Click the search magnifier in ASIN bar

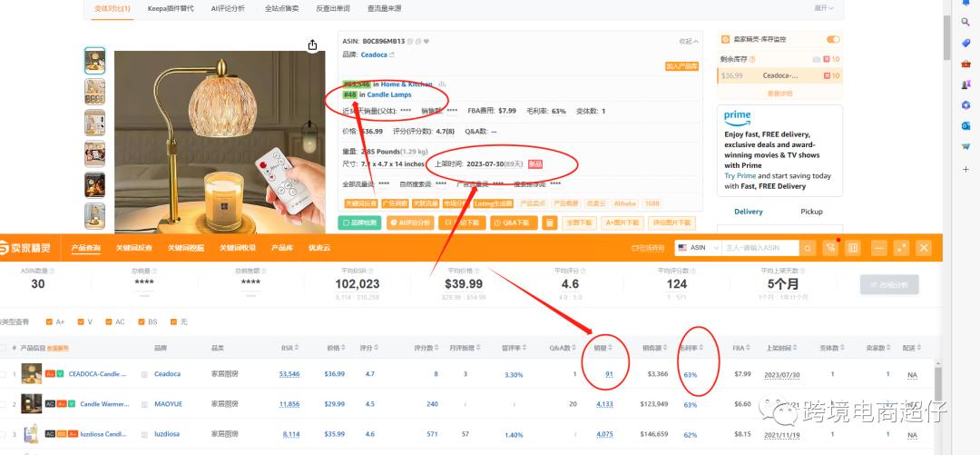(808, 249)
